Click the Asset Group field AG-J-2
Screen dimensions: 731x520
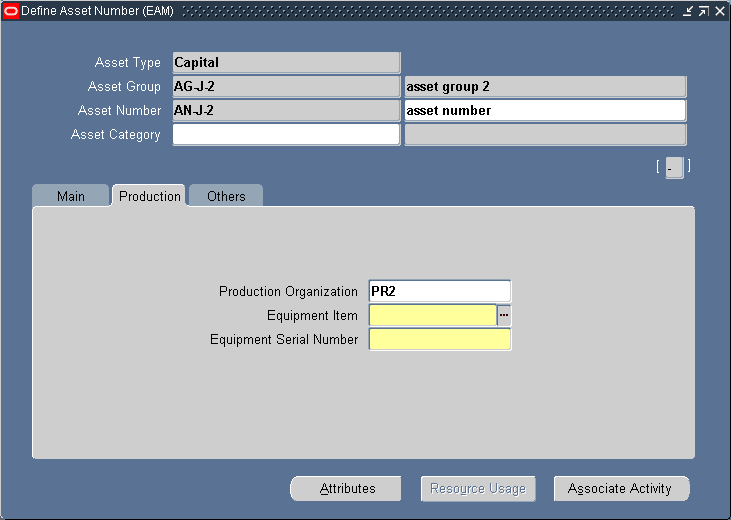pyautogui.click(x=286, y=86)
